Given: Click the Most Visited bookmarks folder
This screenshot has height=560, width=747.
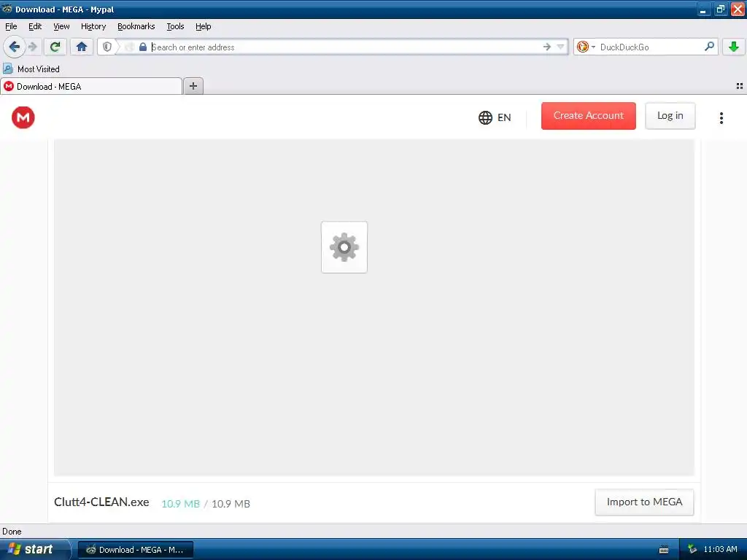Looking at the screenshot, I should click(x=31, y=69).
